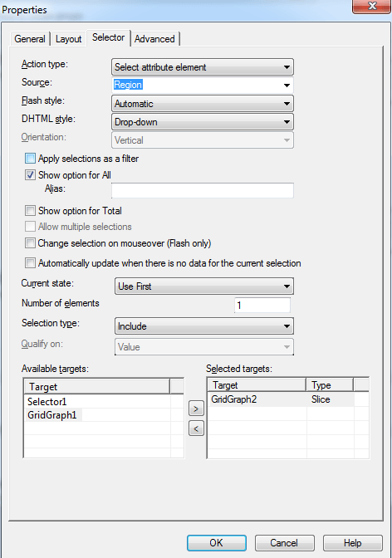Click the Alias text field
The width and height of the screenshot is (392, 558).
[203, 190]
